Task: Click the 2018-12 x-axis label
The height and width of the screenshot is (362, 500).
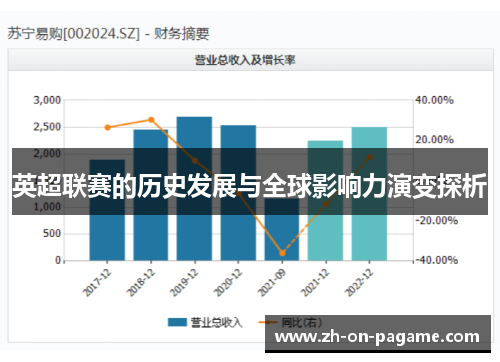Action: 140,283
